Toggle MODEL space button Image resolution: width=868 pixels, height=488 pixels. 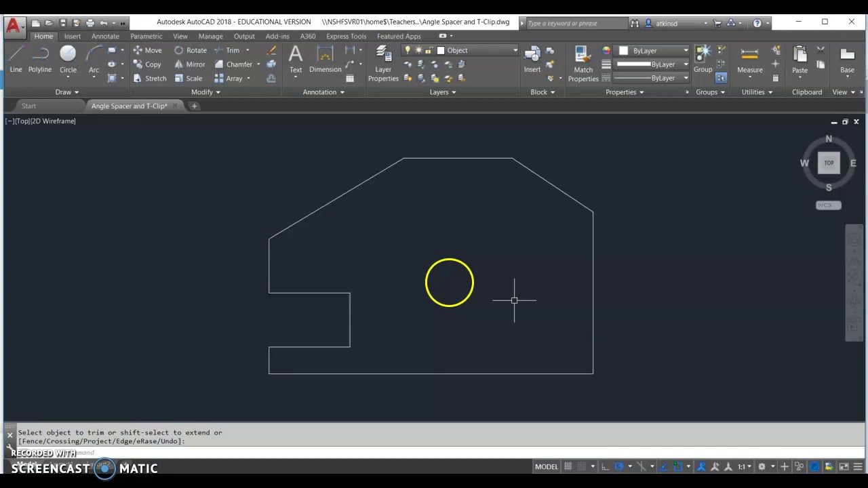click(x=547, y=466)
